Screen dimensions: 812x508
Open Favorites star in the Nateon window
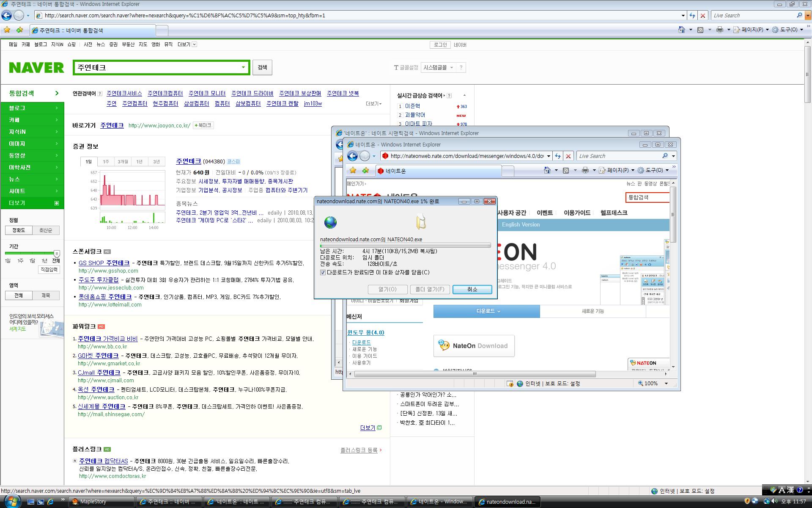click(353, 170)
